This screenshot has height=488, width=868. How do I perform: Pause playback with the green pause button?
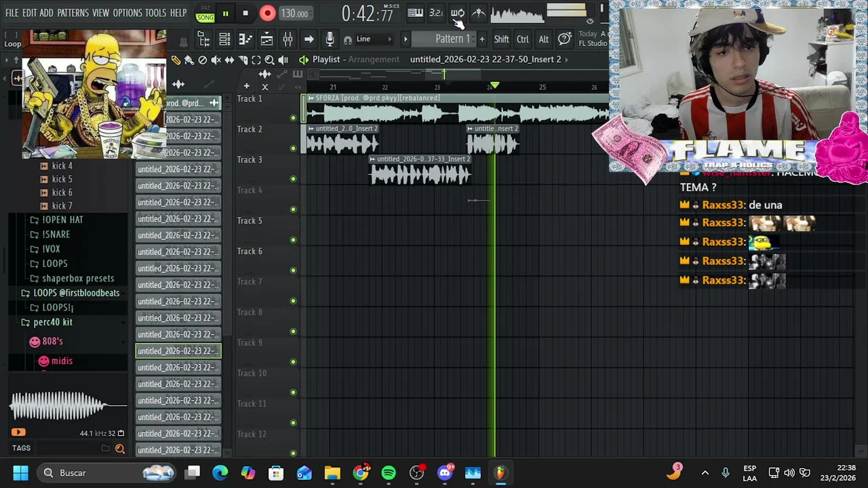pyautogui.click(x=225, y=13)
